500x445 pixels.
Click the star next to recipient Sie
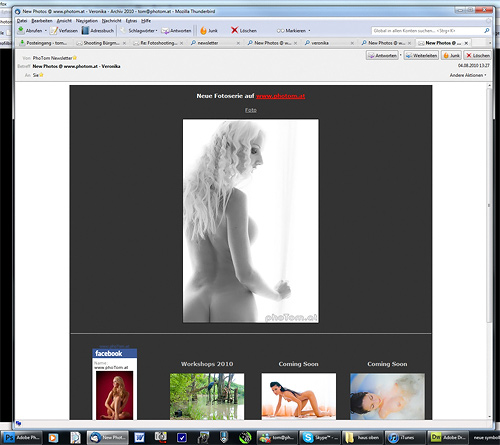point(41,75)
